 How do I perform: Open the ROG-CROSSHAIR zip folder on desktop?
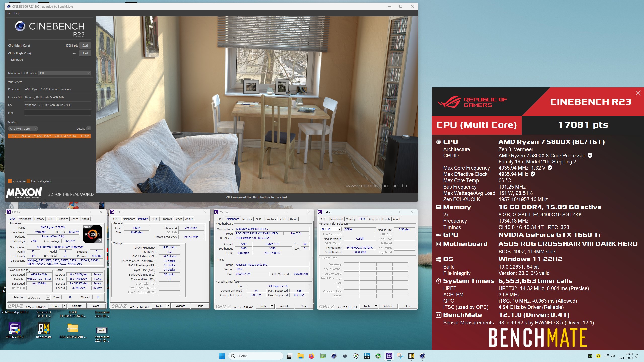pos(73,331)
